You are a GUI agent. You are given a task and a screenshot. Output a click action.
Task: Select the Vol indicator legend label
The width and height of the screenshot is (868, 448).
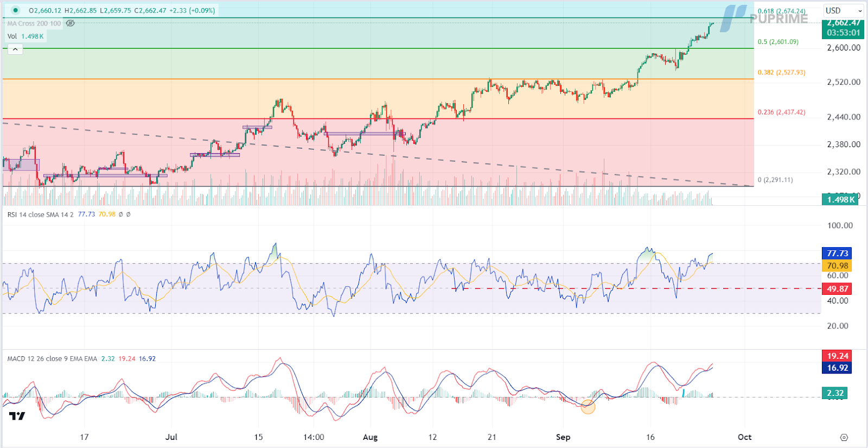[12, 36]
